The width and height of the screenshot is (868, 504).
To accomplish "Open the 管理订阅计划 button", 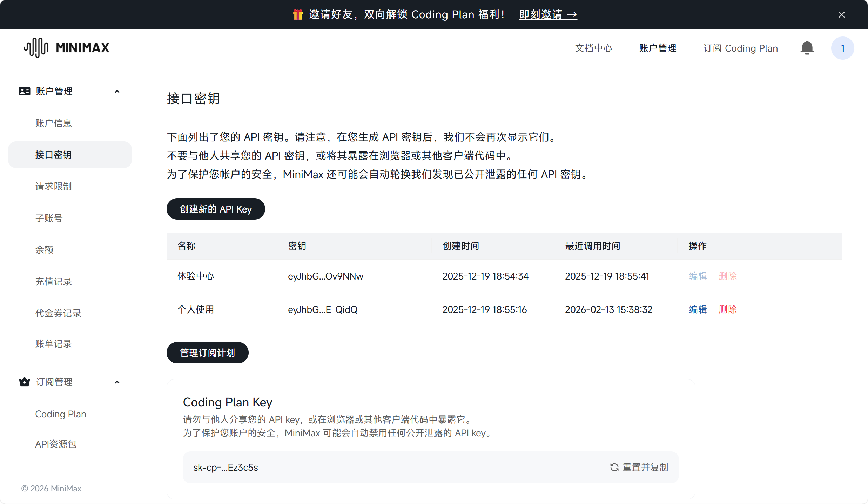I will point(207,352).
